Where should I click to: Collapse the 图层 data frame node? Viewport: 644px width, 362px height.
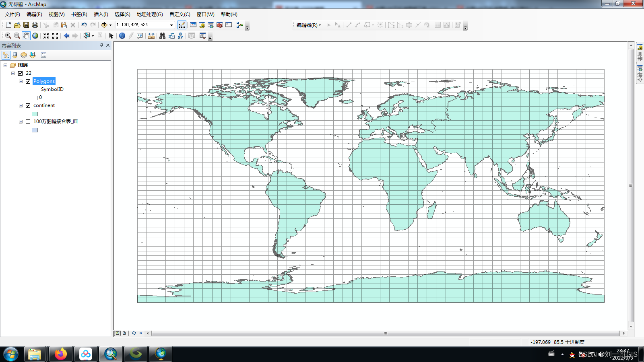coord(5,65)
